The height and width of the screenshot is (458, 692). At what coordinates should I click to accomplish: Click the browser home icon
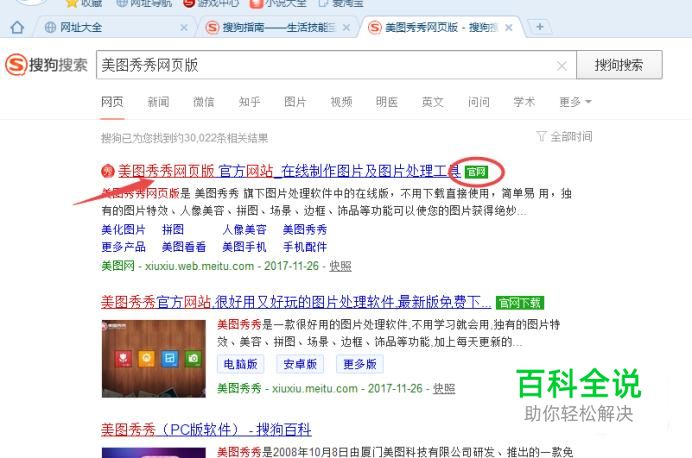coord(17,27)
